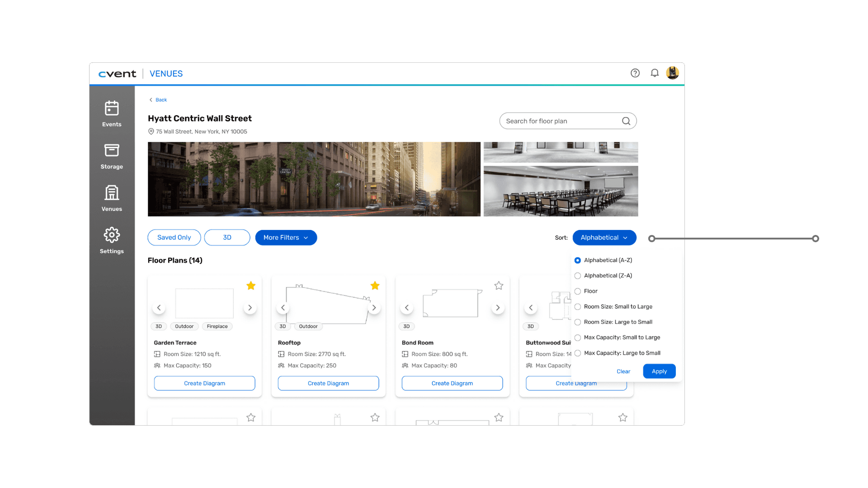Select the Floor sort radio option
Image resolution: width=868 pixels, height=488 pixels.
[578, 291]
